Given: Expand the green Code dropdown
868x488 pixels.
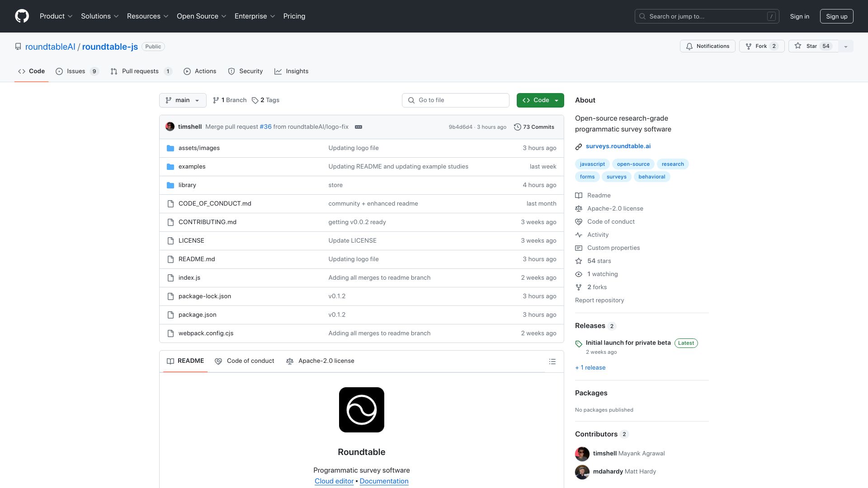Looking at the screenshot, I should point(540,100).
